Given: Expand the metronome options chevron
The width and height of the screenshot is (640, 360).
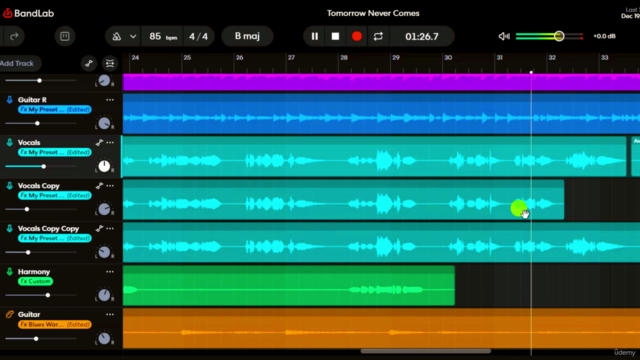Looking at the screenshot, I should tap(133, 36).
